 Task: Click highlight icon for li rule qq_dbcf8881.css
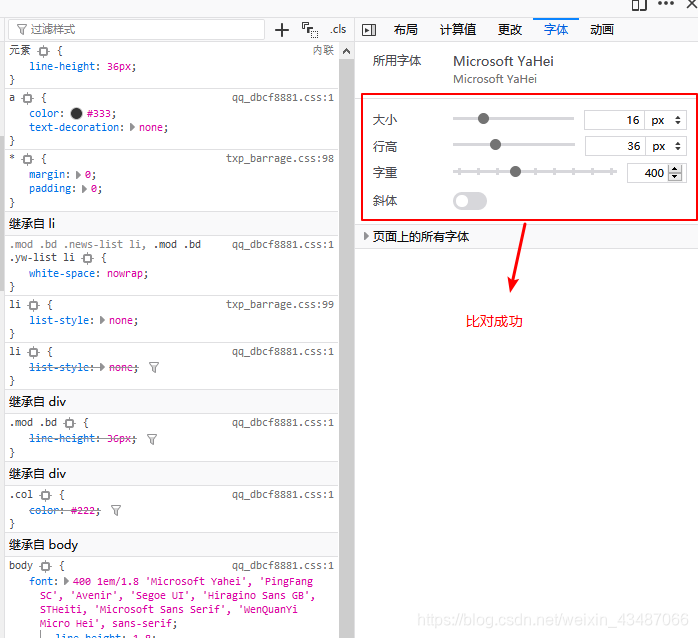[33, 352]
